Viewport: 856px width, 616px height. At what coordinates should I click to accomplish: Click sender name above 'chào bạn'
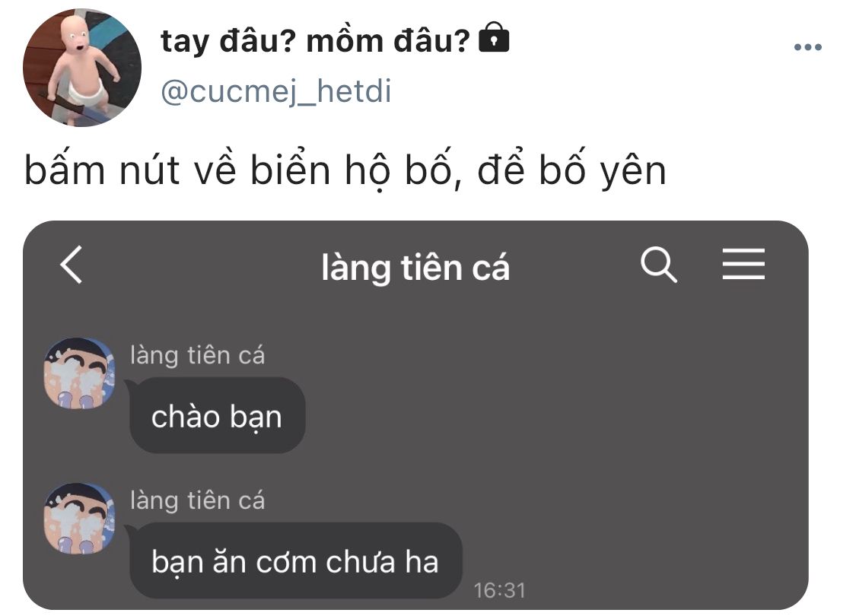tap(198, 356)
